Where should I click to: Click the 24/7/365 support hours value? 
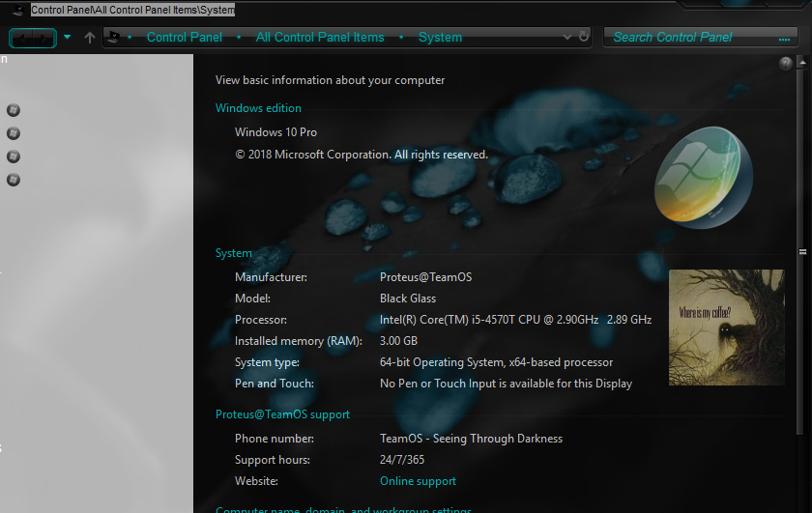point(402,460)
